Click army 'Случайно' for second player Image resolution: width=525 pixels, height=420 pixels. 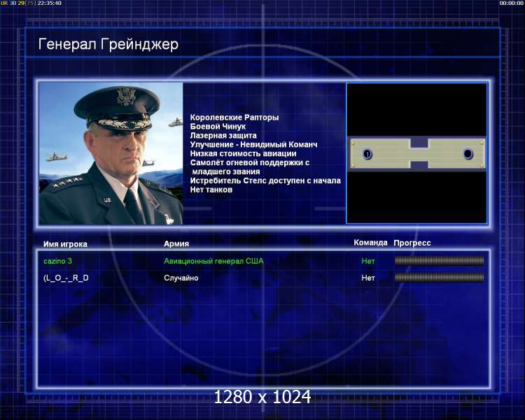pyautogui.click(x=181, y=278)
